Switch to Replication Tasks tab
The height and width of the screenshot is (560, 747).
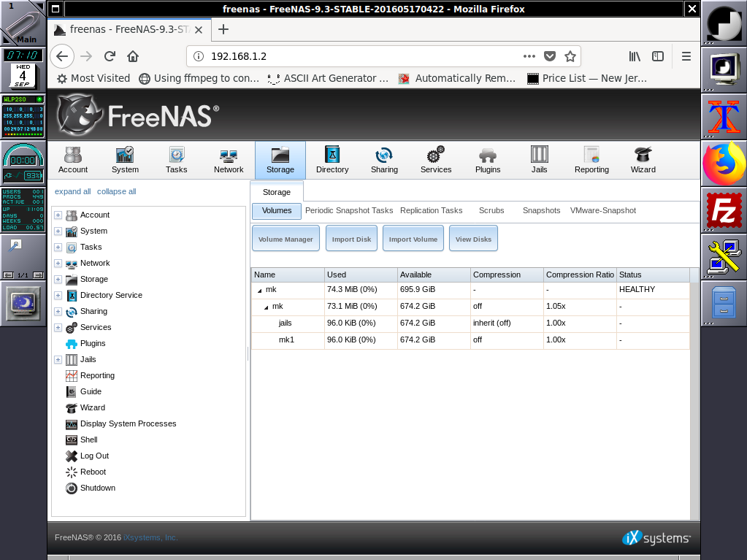point(431,210)
